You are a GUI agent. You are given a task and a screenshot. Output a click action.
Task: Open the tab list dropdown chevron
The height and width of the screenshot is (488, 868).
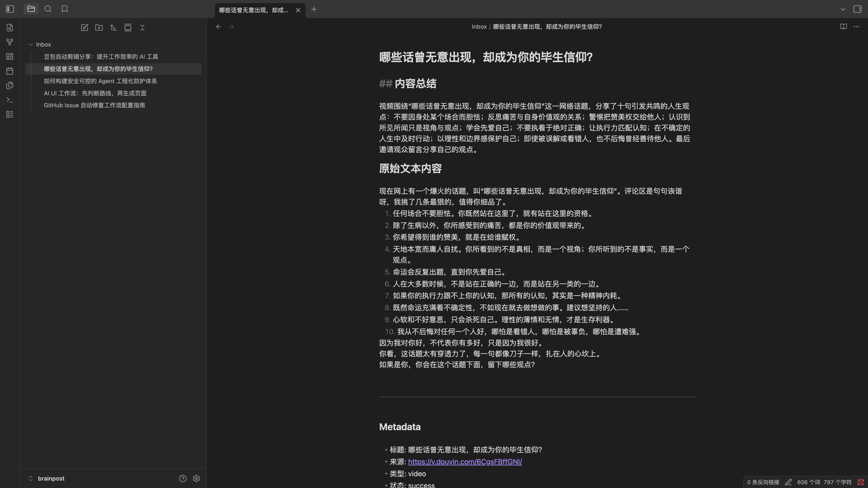(x=843, y=9)
